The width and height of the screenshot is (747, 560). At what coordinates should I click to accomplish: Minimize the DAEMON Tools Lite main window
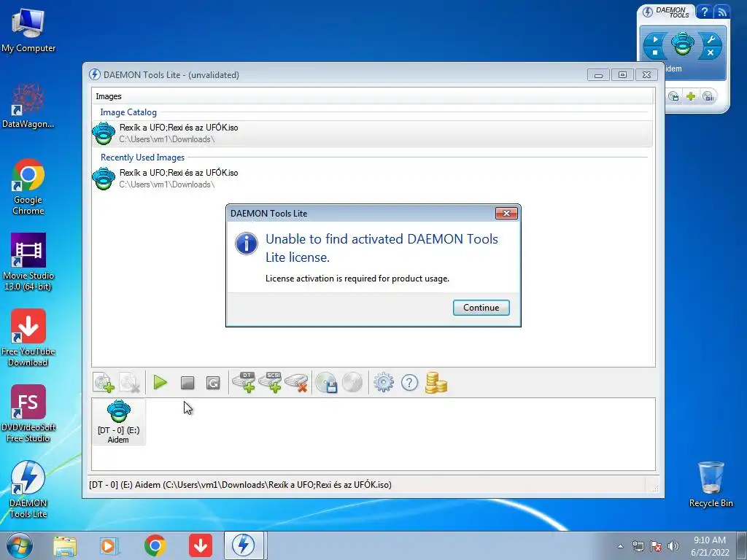pyautogui.click(x=598, y=75)
